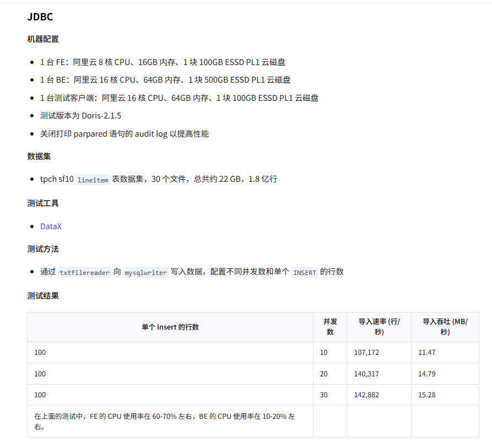The height and width of the screenshot is (448, 492).
Task: Click cell 142,882 in results table
Action: (379, 395)
